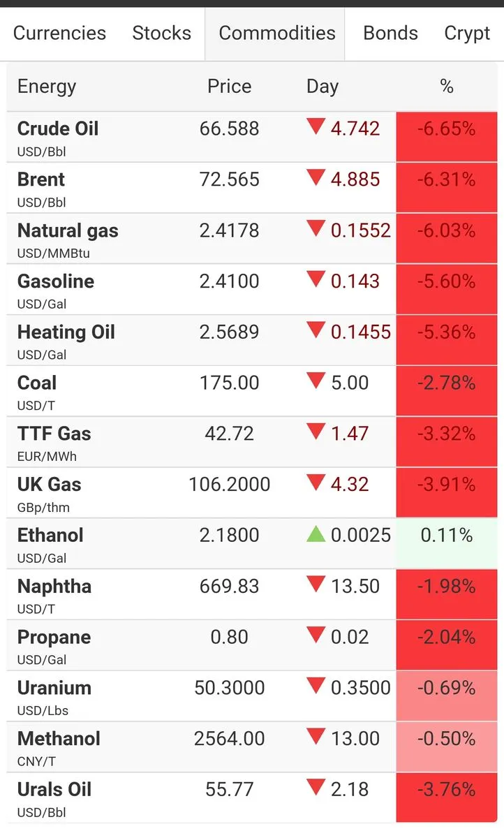Click the red triangle for Urals Oil

[x=316, y=788]
